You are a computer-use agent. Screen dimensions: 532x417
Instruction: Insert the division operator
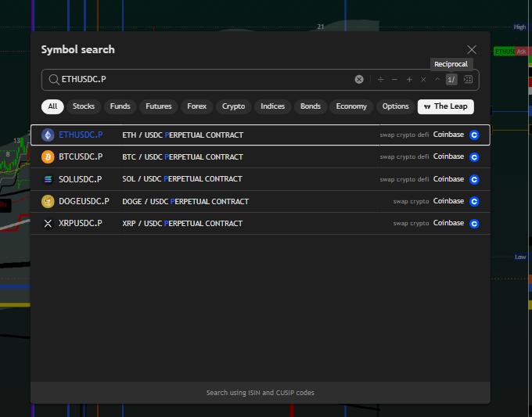click(x=381, y=79)
